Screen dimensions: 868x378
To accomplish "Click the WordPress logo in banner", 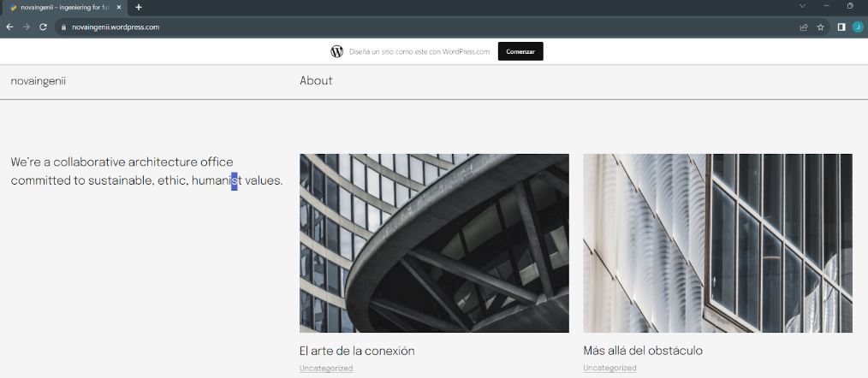I will 337,51.
